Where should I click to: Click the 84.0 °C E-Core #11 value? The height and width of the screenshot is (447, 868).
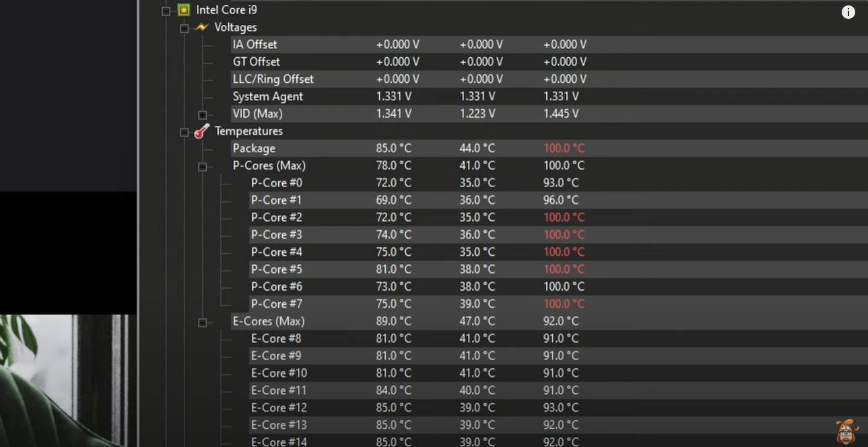393,390
